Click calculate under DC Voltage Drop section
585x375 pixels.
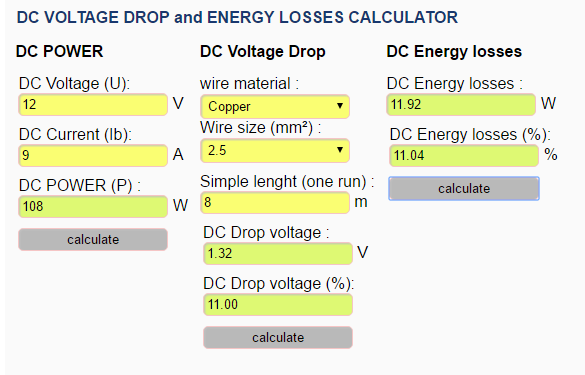coord(278,337)
